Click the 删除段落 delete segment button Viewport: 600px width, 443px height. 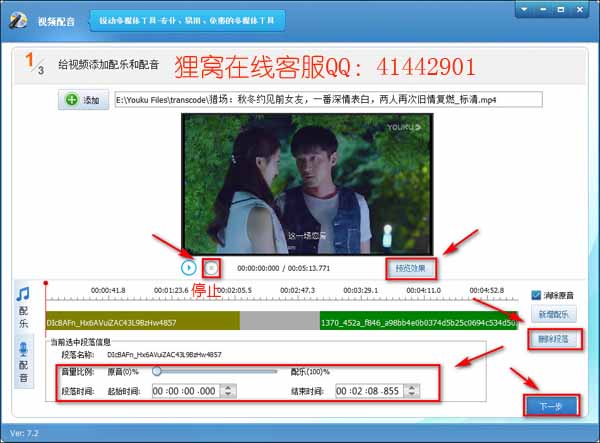(x=553, y=339)
